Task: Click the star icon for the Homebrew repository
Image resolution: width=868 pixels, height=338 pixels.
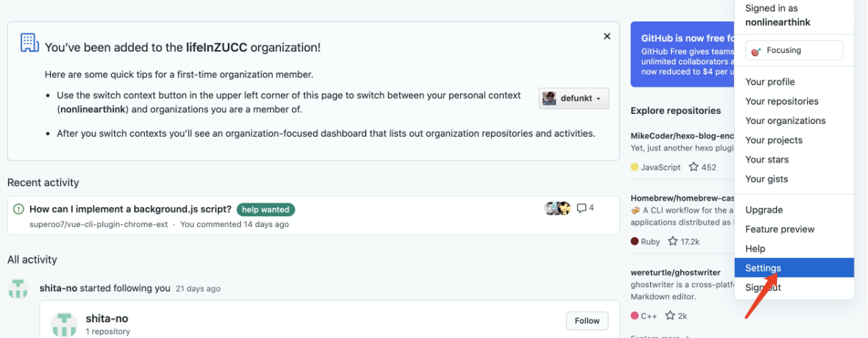Action: click(x=672, y=241)
